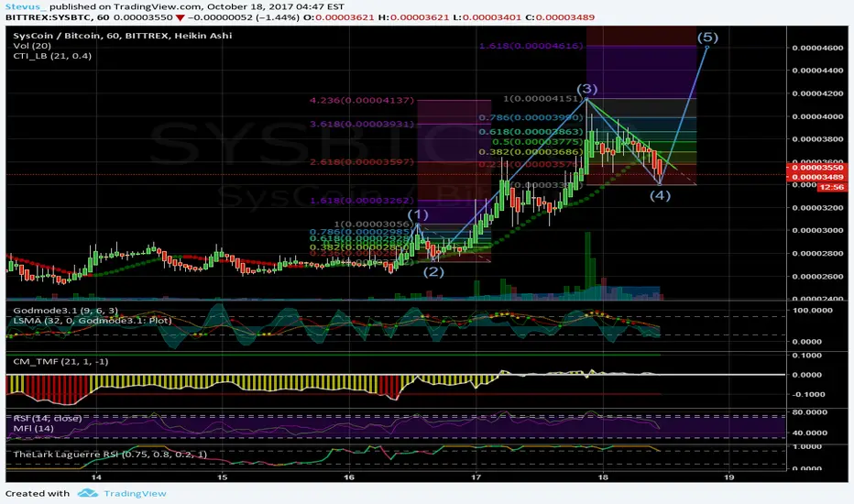Click the RSI (14, close) indicator label
Screen dimensions: 854x504
(x=48, y=418)
